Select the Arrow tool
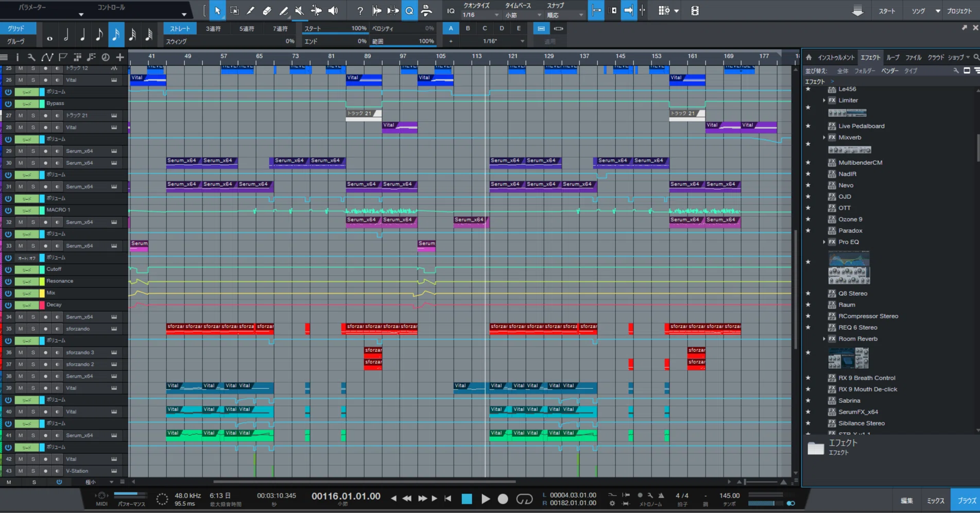The image size is (980, 513). (x=217, y=11)
